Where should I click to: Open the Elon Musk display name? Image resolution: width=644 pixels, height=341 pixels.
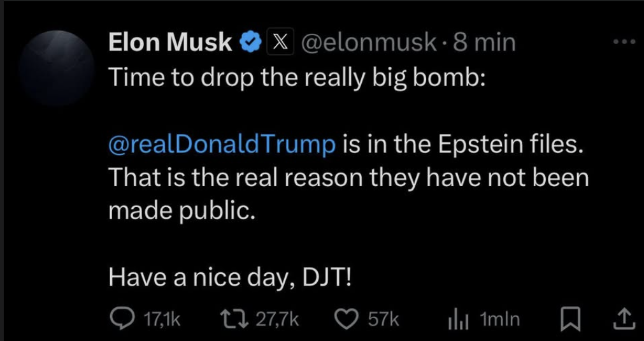171,42
